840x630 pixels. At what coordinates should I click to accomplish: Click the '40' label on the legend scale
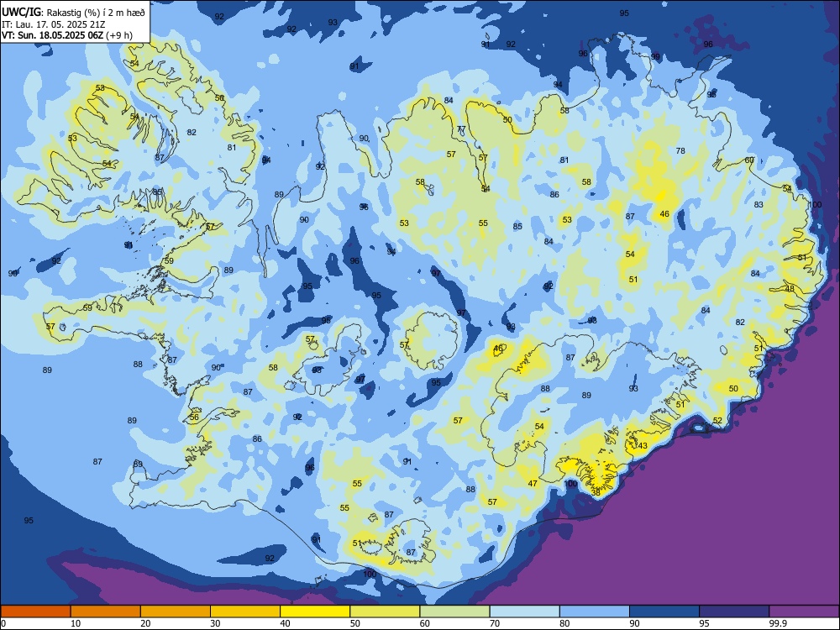[x=285, y=623]
